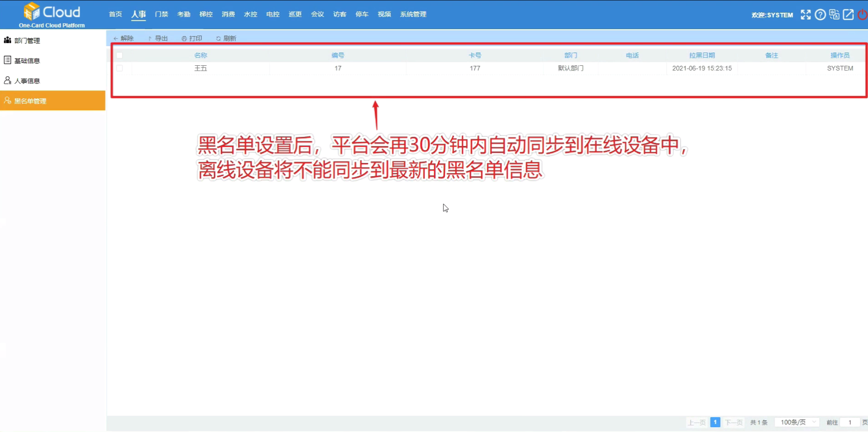Viewport: 868px width, 432px height.
Task: Open the 门禁 top menu
Action: pyautogui.click(x=161, y=14)
